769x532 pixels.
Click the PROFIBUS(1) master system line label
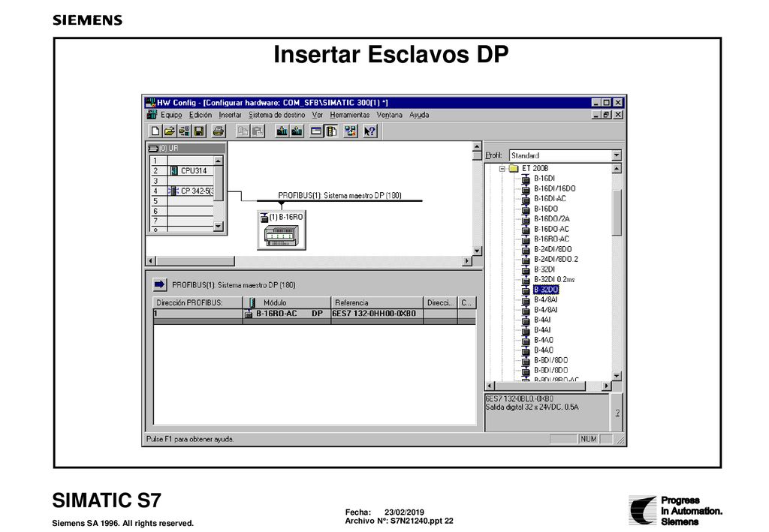click(340, 195)
